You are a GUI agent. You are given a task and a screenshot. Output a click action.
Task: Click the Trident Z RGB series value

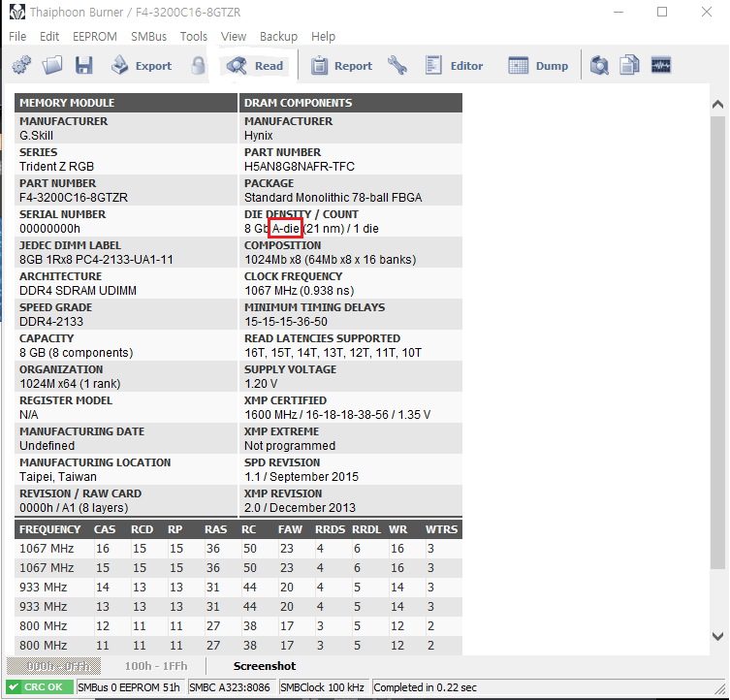[x=57, y=166]
